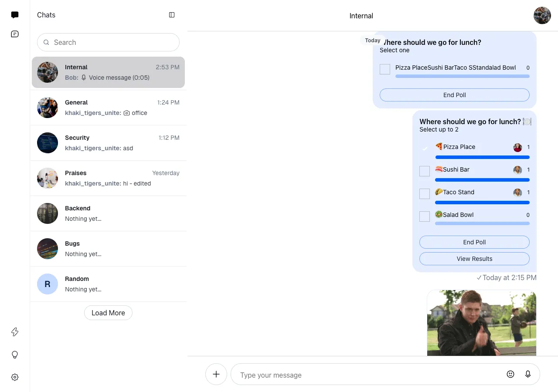Select the direct messages icon below chats
Viewport: 558px width, 392px height.
click(14, 34)
